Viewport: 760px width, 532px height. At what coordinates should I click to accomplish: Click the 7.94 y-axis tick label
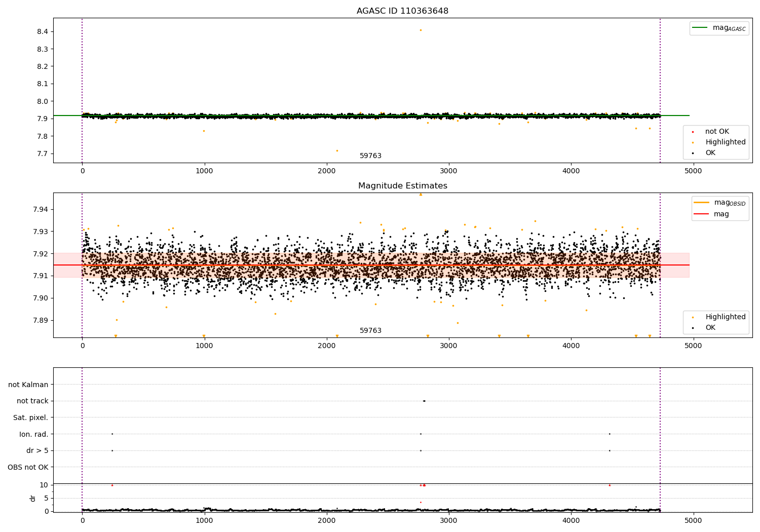(40, 209)
